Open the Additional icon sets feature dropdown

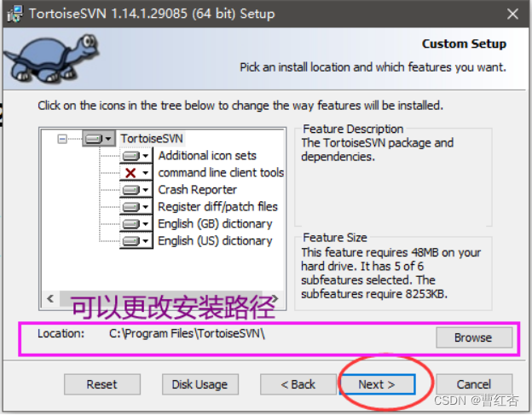(x=136, y=156)
